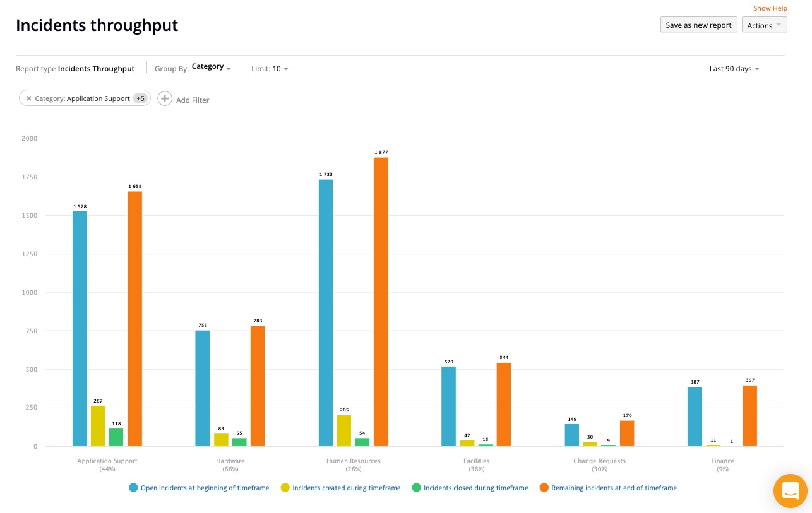
Task: Toggle 'Open incidents at beginning of timeframe' legend
Action: point(199,488)
